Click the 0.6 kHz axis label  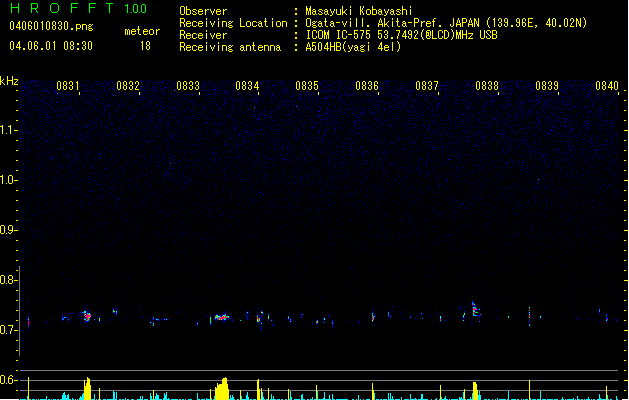[x=8, y=380]
